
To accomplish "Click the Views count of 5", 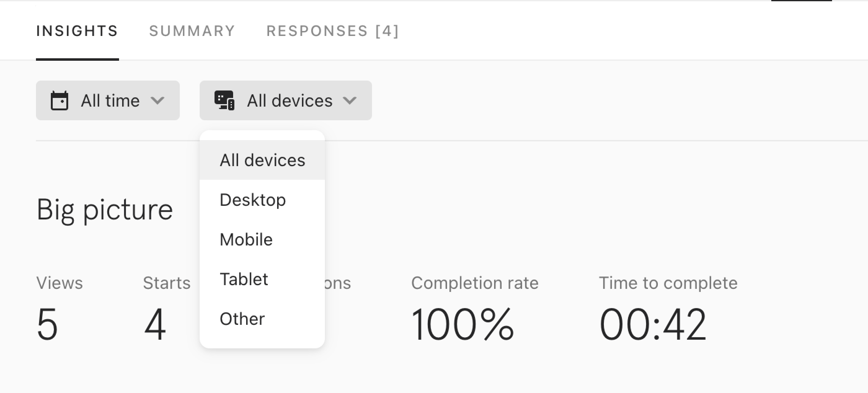I will (47, 324).
